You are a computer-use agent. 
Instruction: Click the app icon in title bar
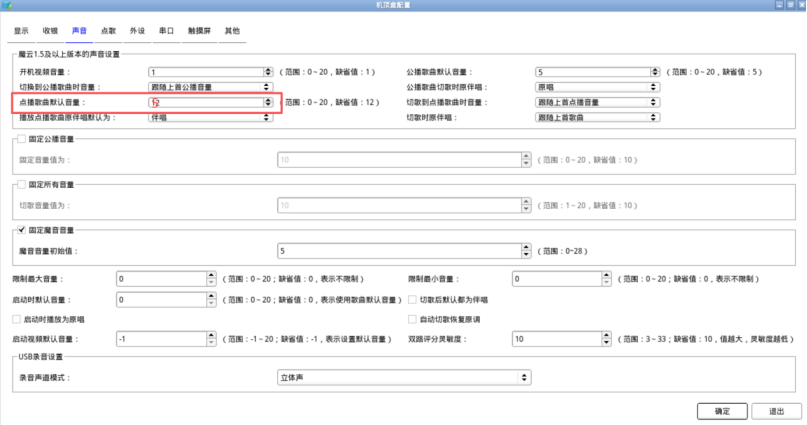coord(6,5)
